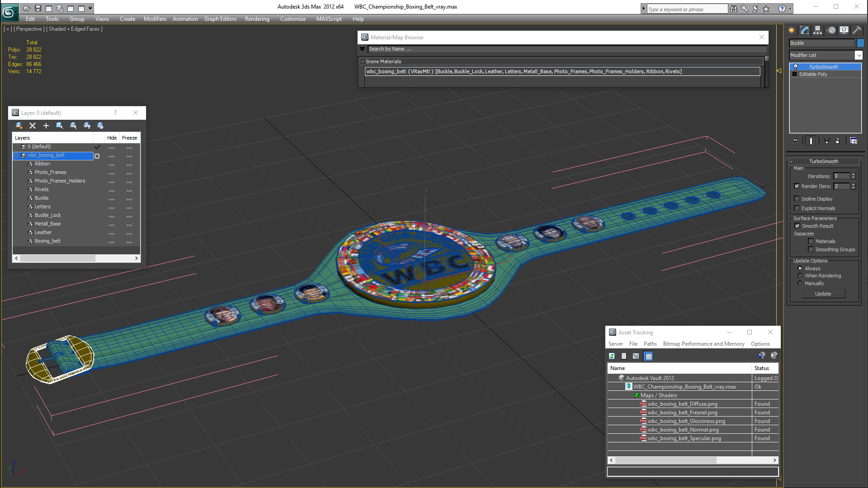Image resolution: width=868 pixels, height=488 pixels.
Task: Click the Open File folder icon
Action: coord(27,8)
